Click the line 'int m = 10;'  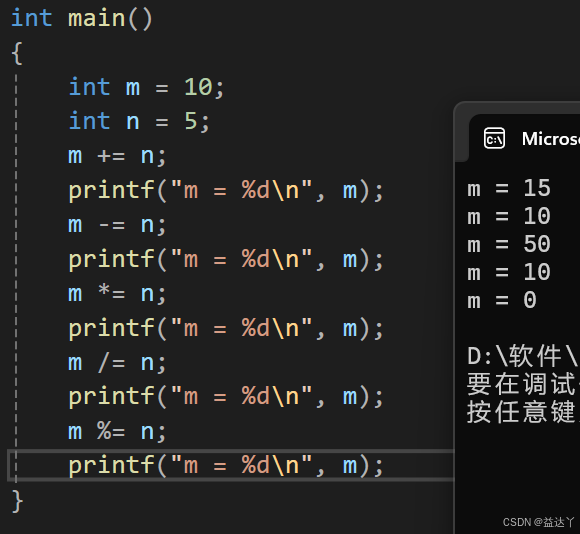click(x=146, y=87)
